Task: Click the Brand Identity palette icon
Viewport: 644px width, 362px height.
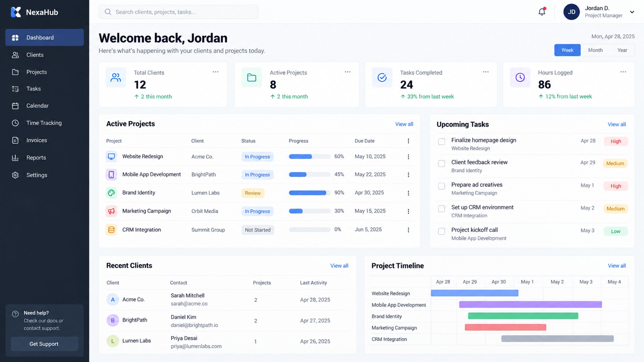Action: point(111,193)
